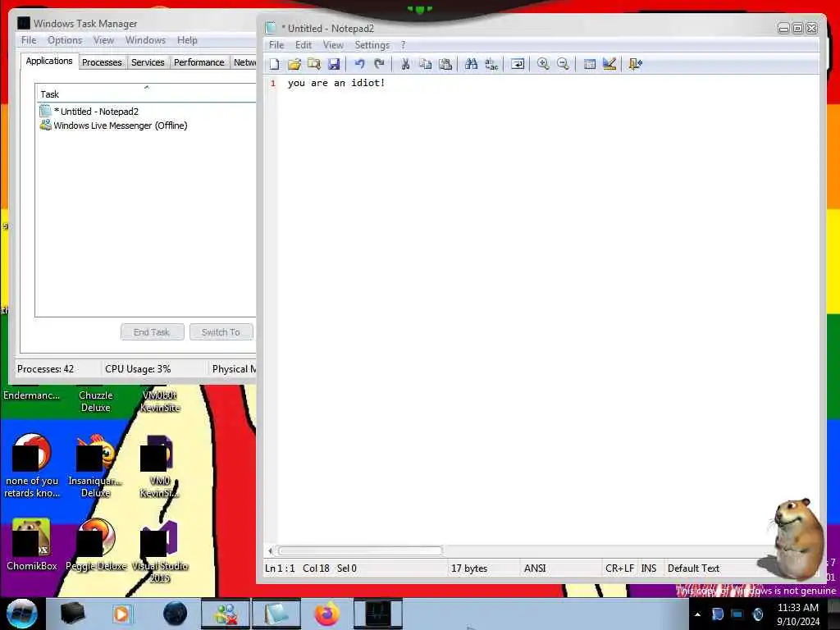Click 'Ln 1 : 1' in status bar
Image resolution: width=840 pixels, height=630 pixels.
click(x=280, y=568)
